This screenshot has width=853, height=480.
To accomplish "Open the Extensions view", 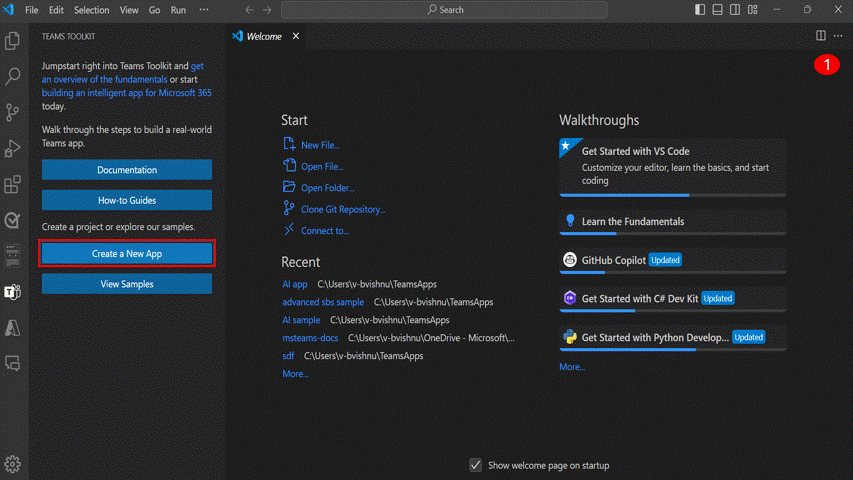I will point(13,184).
